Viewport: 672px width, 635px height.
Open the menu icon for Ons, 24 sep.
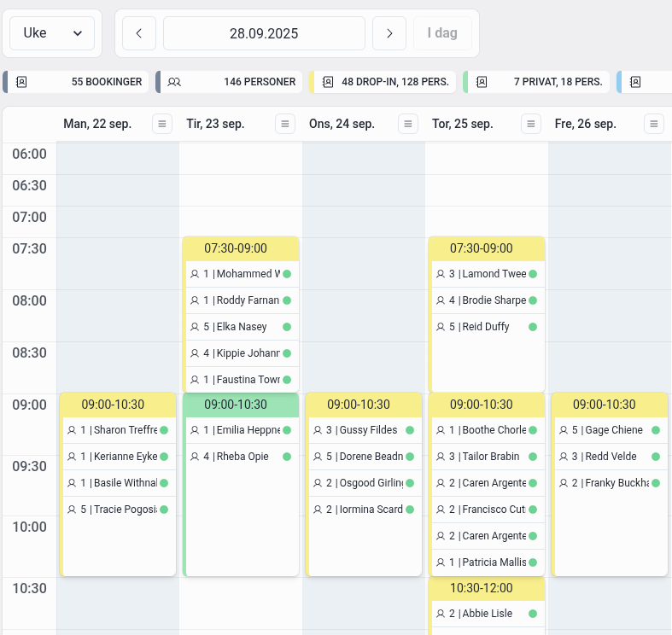tap(408, 124)
